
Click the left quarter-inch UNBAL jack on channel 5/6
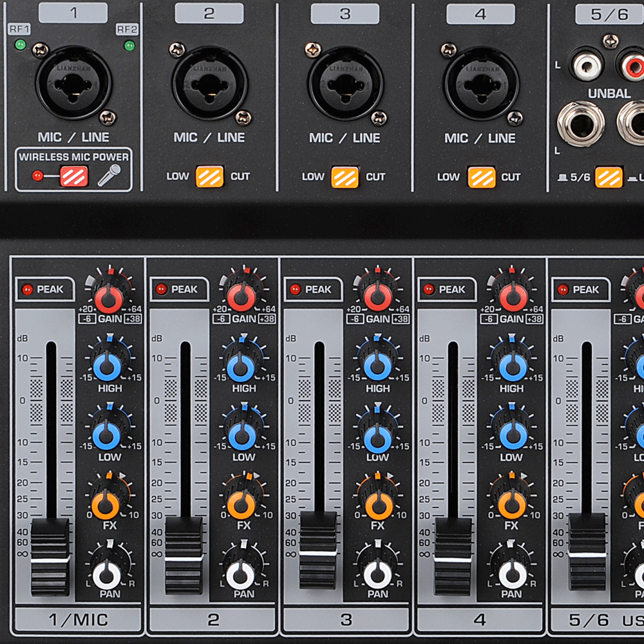point(581,123)
